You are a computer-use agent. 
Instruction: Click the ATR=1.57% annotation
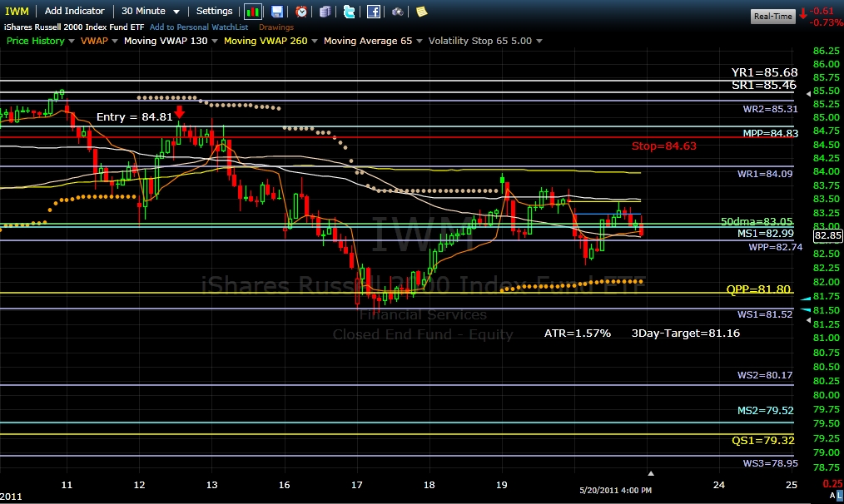(578, 333)
